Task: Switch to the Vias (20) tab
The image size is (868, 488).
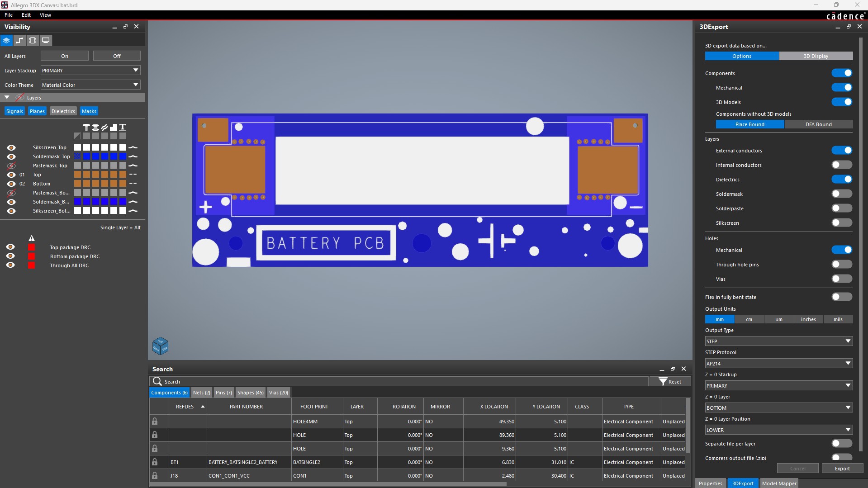Action: click(x=278, y=393)
